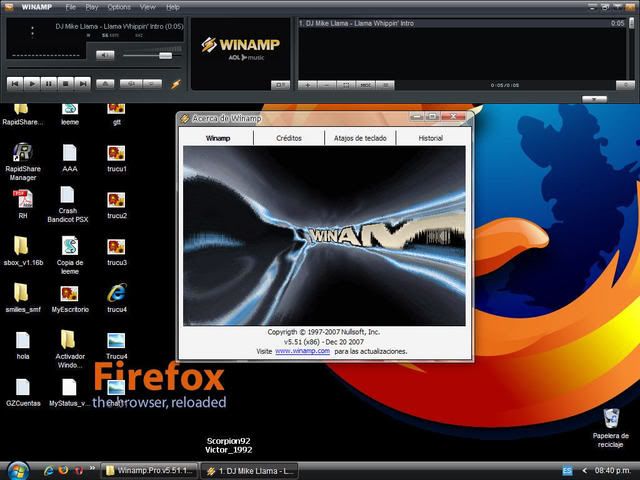Open the playlist Manage list button
Screen dimensions: 640x480
(x=385, y=85)
